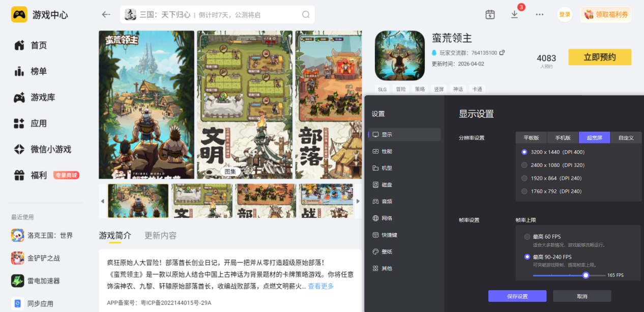Image resolution: width=644 pixels, height=312 pixels.
Task: Switch to the 平板版 resolution tab
Action: 531,137
